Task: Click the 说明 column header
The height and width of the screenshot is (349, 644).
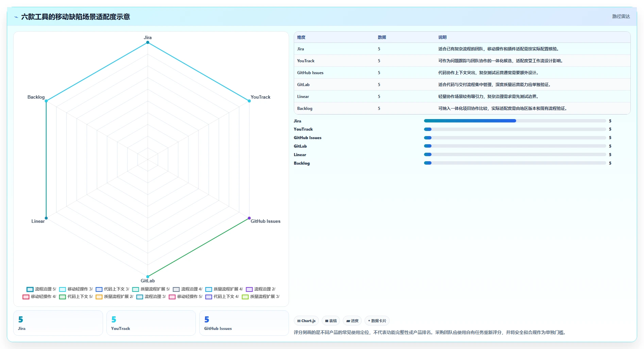Action: click(x=442, y=37)
